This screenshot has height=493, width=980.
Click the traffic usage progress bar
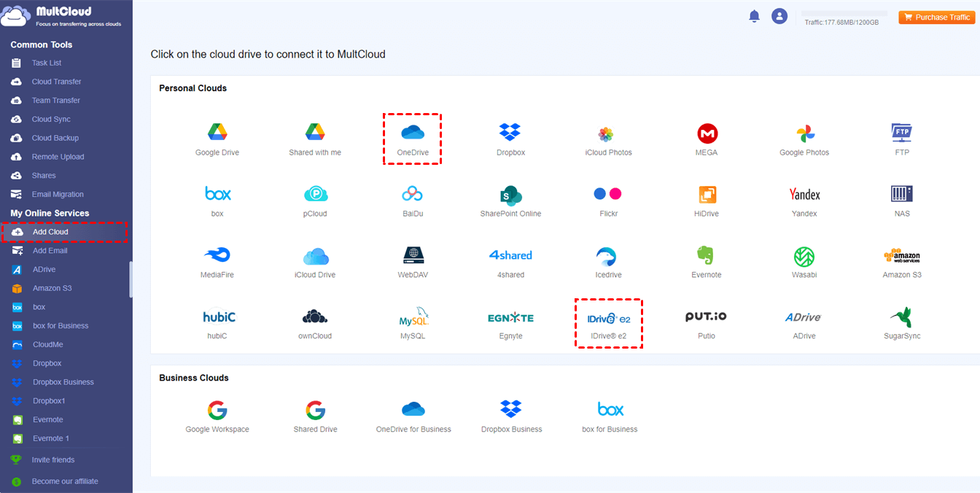tap(844, 13)
